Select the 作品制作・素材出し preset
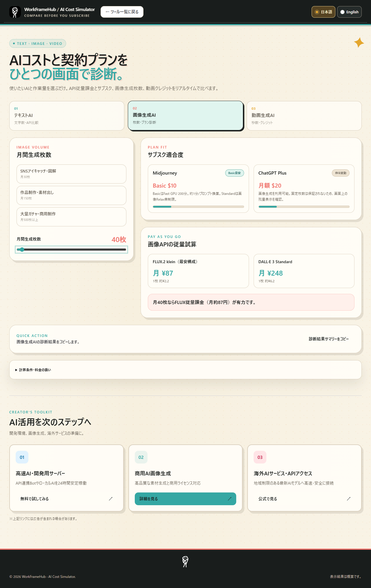The height and width of the screenshot is (588, 371). point(71,195)
